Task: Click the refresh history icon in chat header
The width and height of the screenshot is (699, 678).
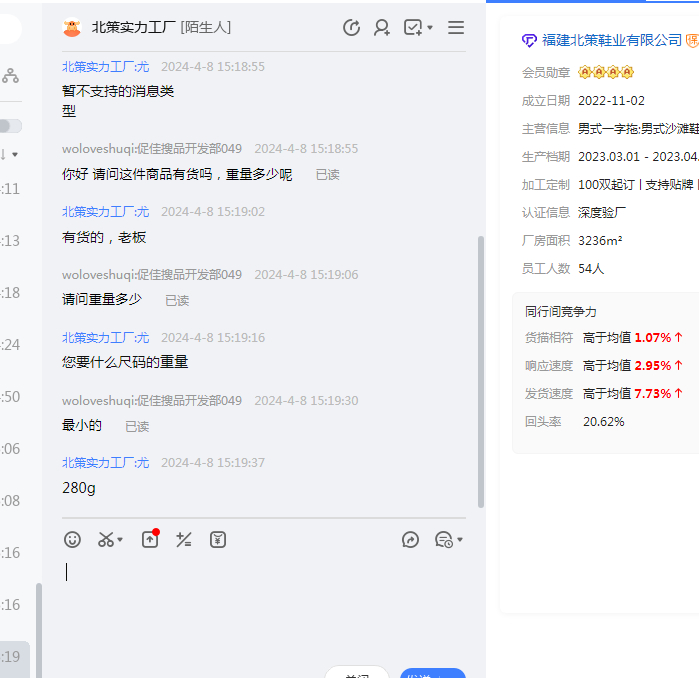Action: pos(351,28)
